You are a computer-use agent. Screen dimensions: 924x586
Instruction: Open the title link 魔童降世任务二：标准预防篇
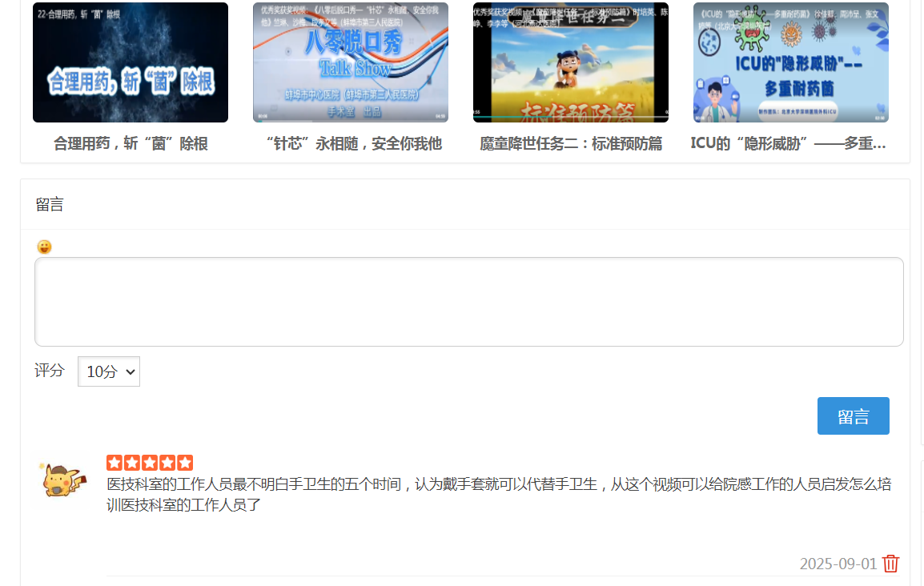pos(571,144)
